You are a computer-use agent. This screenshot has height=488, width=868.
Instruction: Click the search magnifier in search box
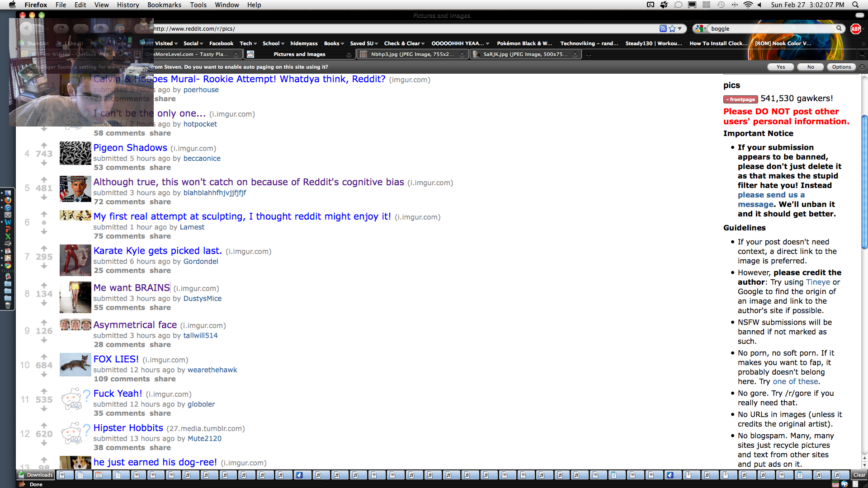pyautogui.click(x=839, y=28)
